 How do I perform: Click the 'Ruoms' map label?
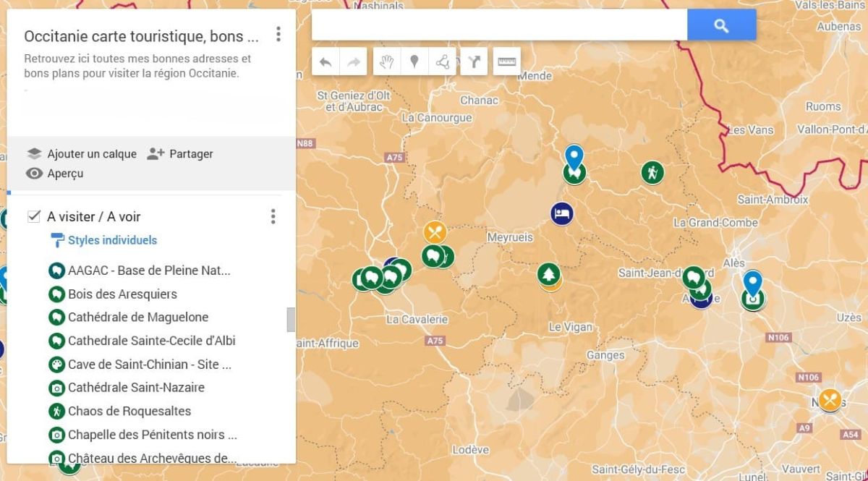[x=823, y=106]
